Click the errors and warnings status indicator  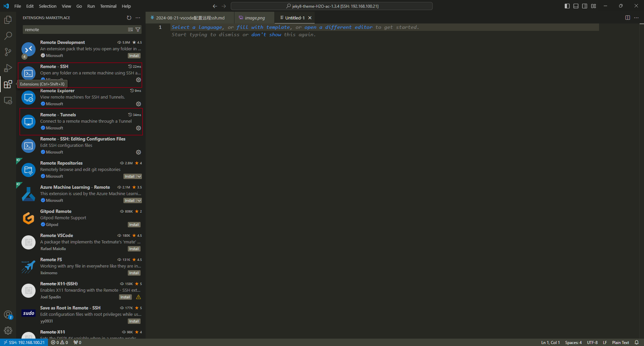pyautogui.click(x=59, y=342)
